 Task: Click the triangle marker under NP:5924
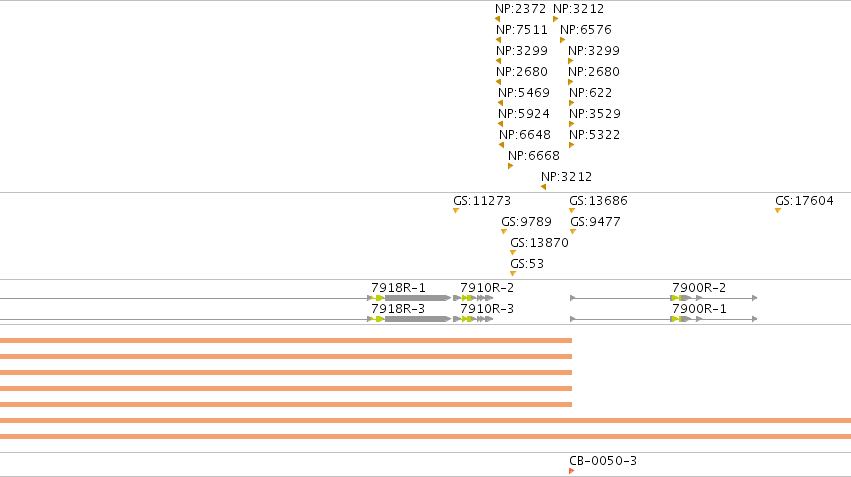click(x=501, y=124)
